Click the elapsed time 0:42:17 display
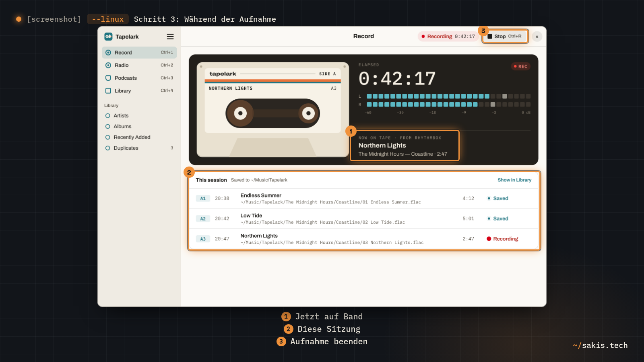644x362 pixels. point(397,79)
